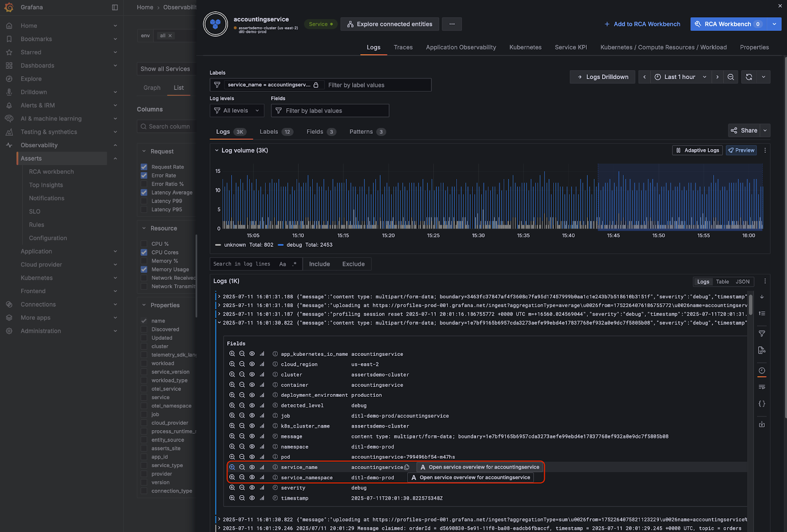Click the Logs Drilldown button
This screenshot has width=787, height=532.
603,77
